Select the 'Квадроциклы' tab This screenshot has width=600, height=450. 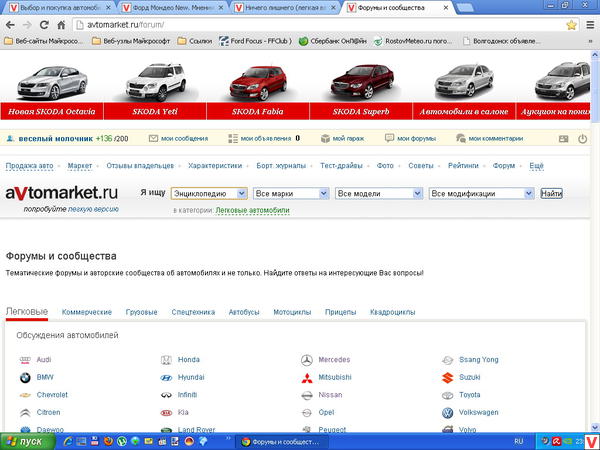point(392,312)
